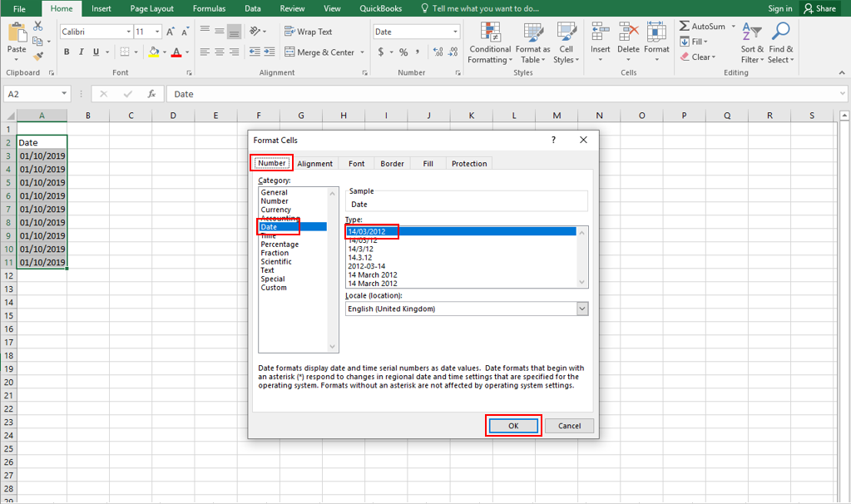Open Conditional Formatting options
This screenshot has width=851, height=504.
490,43
